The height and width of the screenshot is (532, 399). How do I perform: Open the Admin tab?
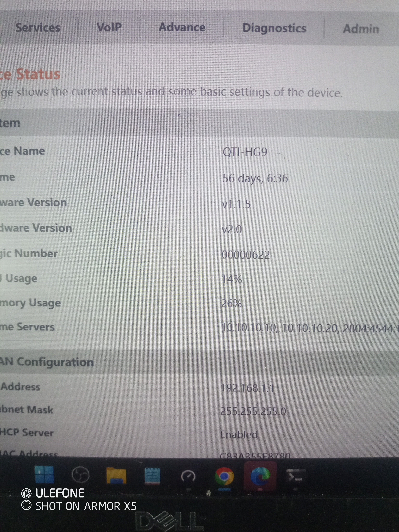pos(361,29)
